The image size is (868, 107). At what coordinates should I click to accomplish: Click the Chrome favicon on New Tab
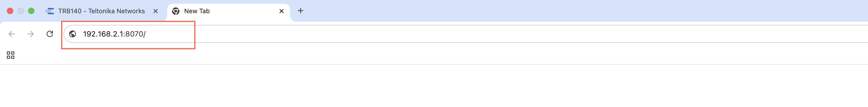[175, 11]
